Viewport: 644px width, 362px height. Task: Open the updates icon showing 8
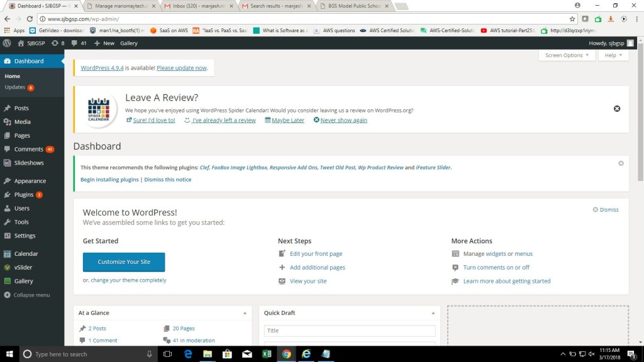point(58,43)
